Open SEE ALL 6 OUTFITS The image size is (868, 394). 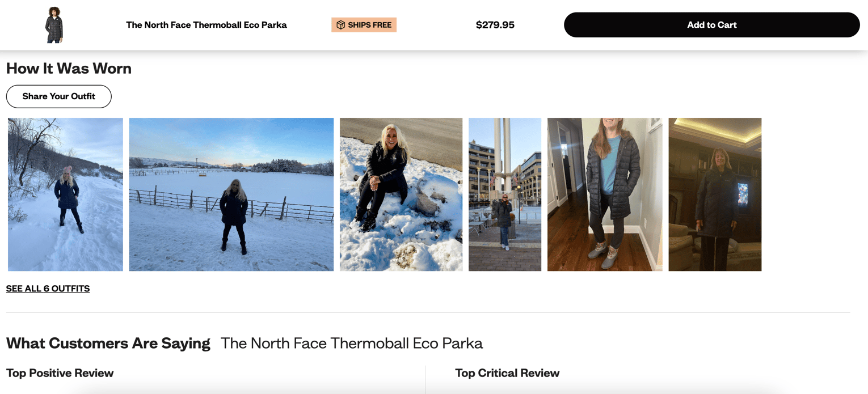tap(48, 289)
